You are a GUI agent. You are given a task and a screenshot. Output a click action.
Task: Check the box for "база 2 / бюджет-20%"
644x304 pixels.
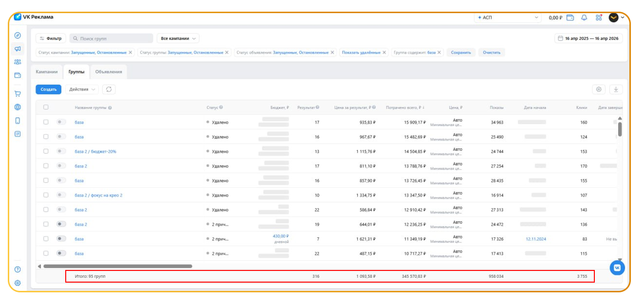click(46, 151)
